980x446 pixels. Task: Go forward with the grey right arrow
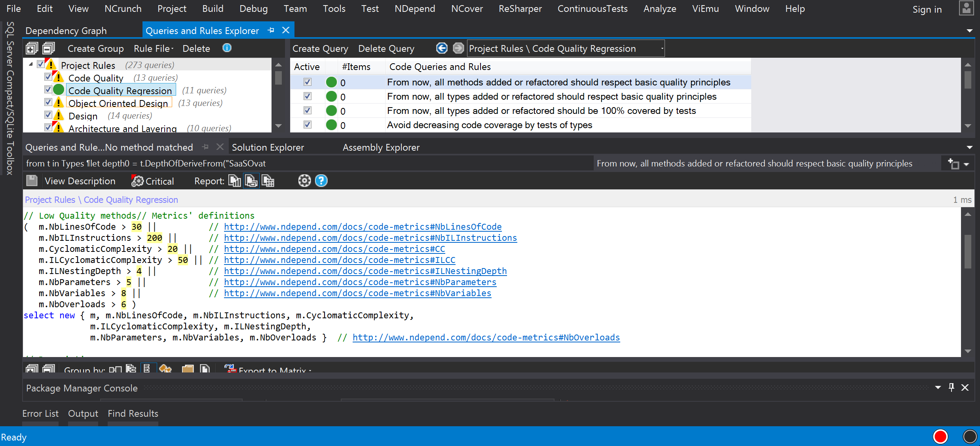coord(458,48)
